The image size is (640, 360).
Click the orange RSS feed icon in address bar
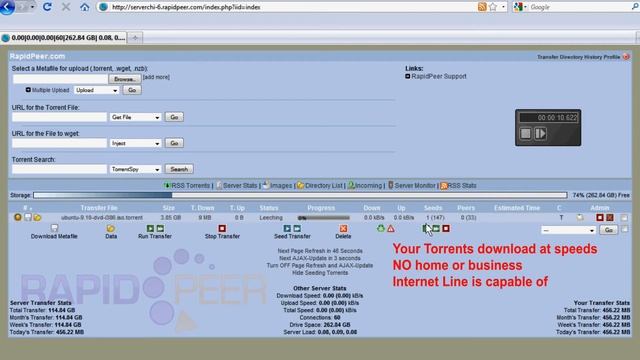coord(482,7)
